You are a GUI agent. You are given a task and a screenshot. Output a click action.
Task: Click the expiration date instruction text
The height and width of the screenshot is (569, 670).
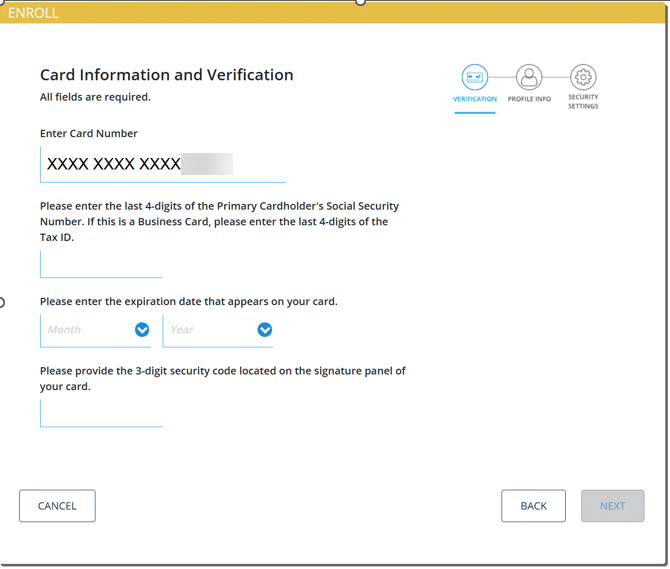pos(189,302)
